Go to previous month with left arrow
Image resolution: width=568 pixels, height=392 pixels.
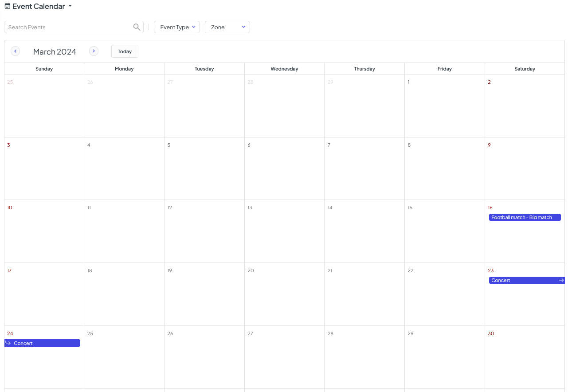16,51
